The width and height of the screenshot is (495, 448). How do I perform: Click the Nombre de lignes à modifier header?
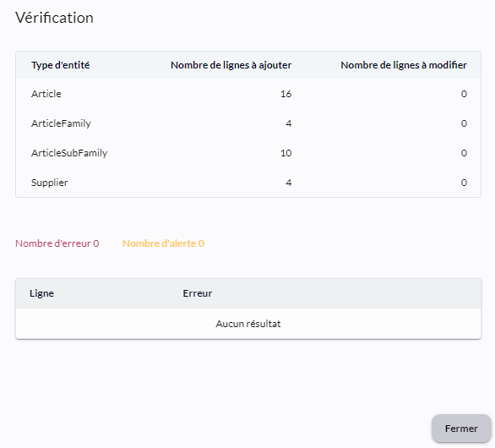click(x=404, y=65)
